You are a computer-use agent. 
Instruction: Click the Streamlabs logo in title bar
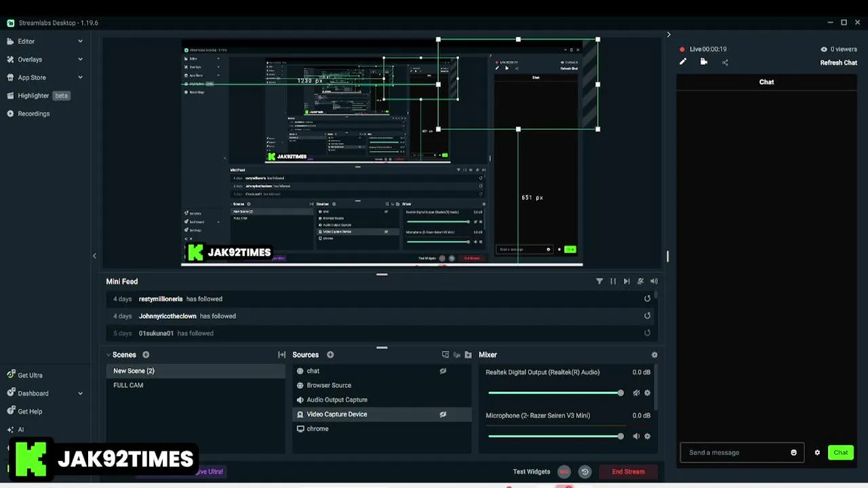coord(11,23)
